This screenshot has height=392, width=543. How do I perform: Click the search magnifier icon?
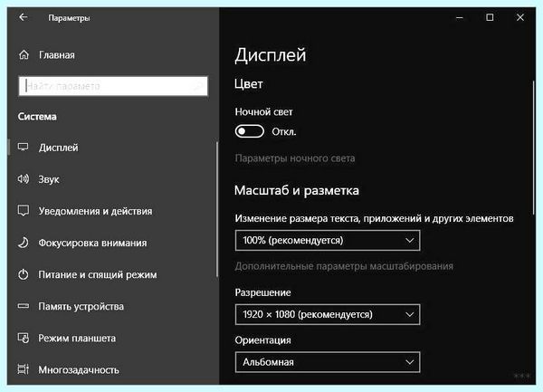coord(198,85)
